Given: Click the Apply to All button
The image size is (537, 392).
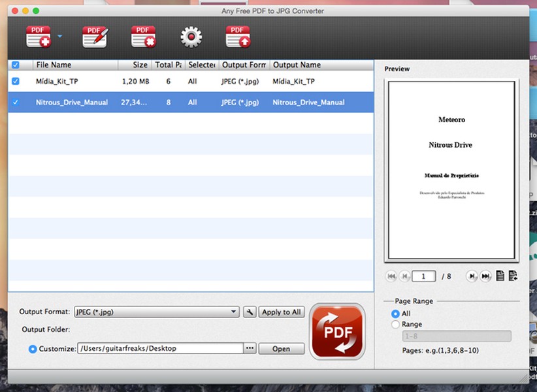Looking at the screenshot, I should pyautogui.click(x=281, y=312).
